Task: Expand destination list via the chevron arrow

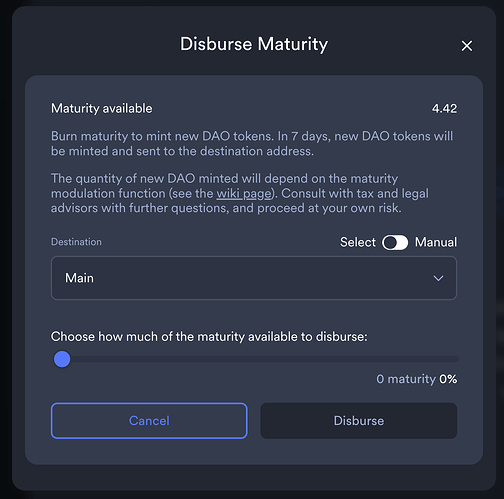Action: coord(438,278)
